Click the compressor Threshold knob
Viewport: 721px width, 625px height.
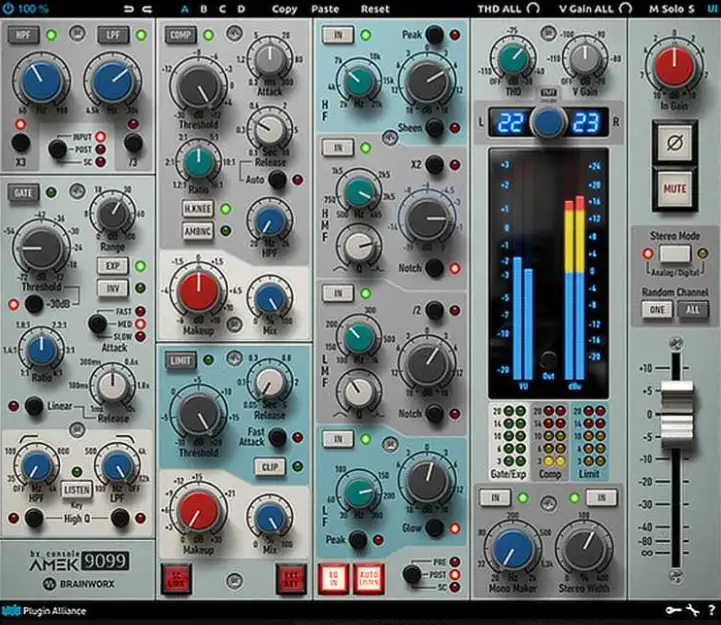(x=198, y=88)
